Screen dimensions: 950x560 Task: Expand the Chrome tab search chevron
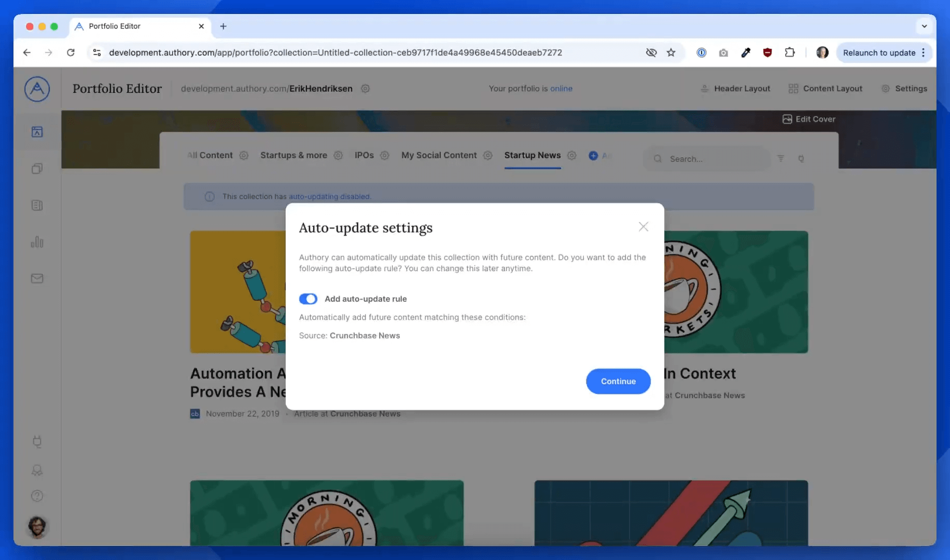924,26
